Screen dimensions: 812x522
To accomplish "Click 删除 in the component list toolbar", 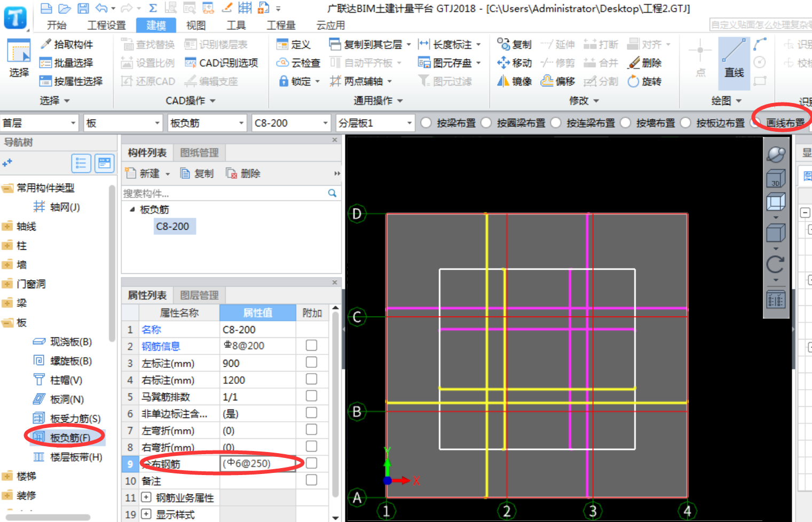I will point(243,173).
